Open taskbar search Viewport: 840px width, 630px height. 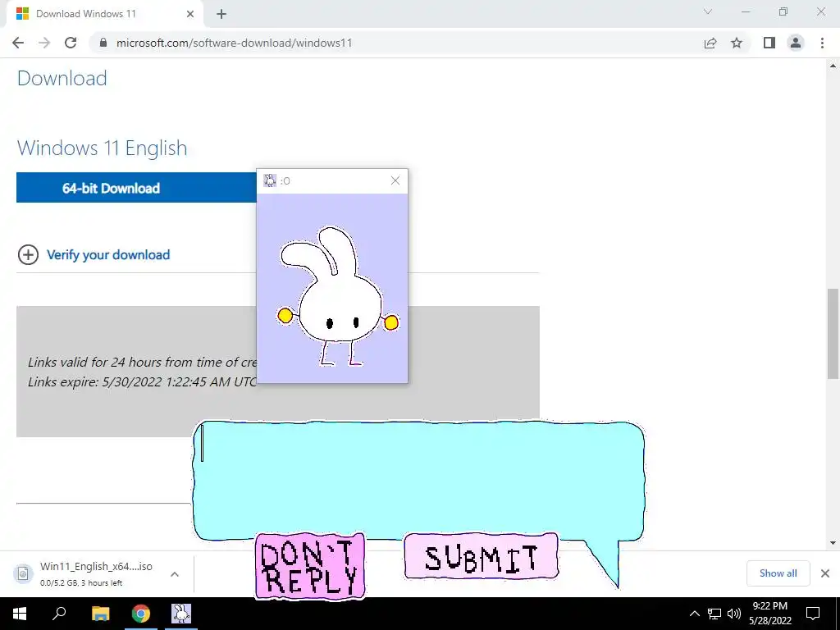click(59, 614)
